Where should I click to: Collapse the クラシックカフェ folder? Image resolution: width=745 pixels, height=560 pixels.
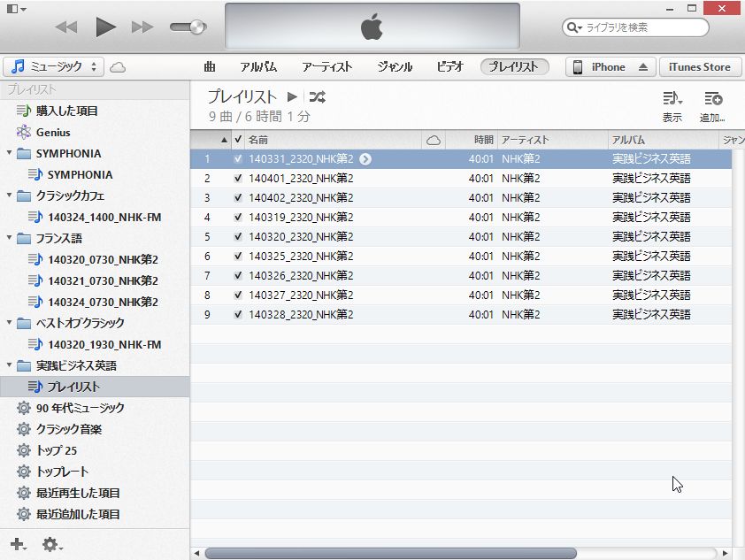click(x=9, y=196)
